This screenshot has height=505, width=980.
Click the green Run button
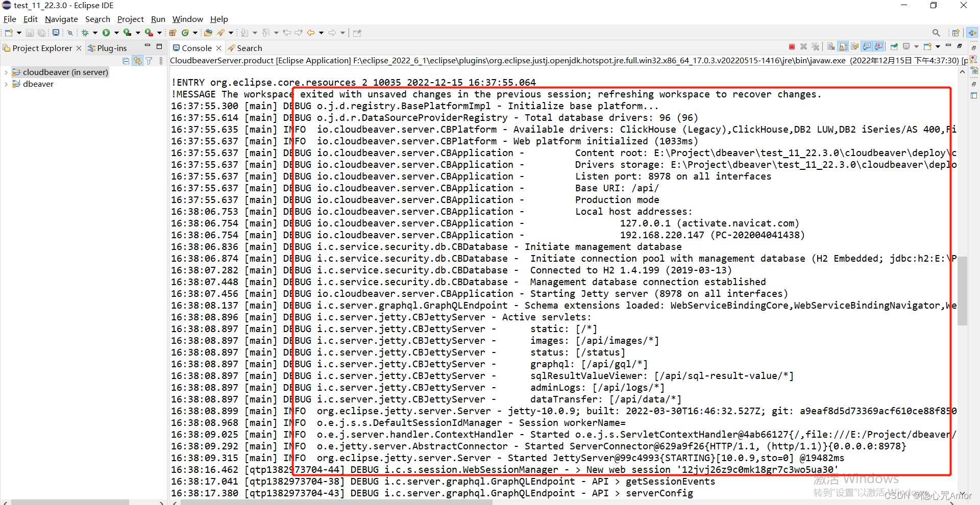pyautogui.click(x=106, y=33)
